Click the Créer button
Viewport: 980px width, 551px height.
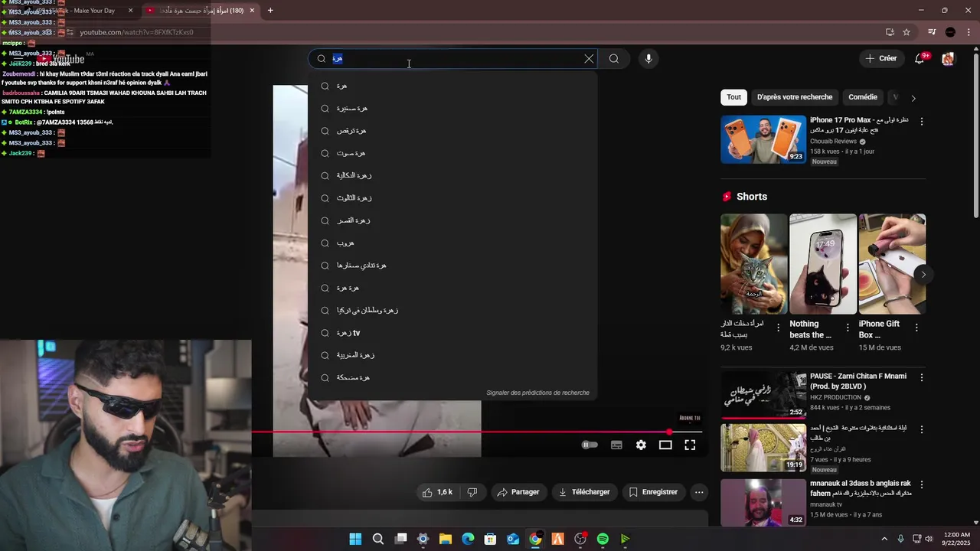click(x=880, y=58)
